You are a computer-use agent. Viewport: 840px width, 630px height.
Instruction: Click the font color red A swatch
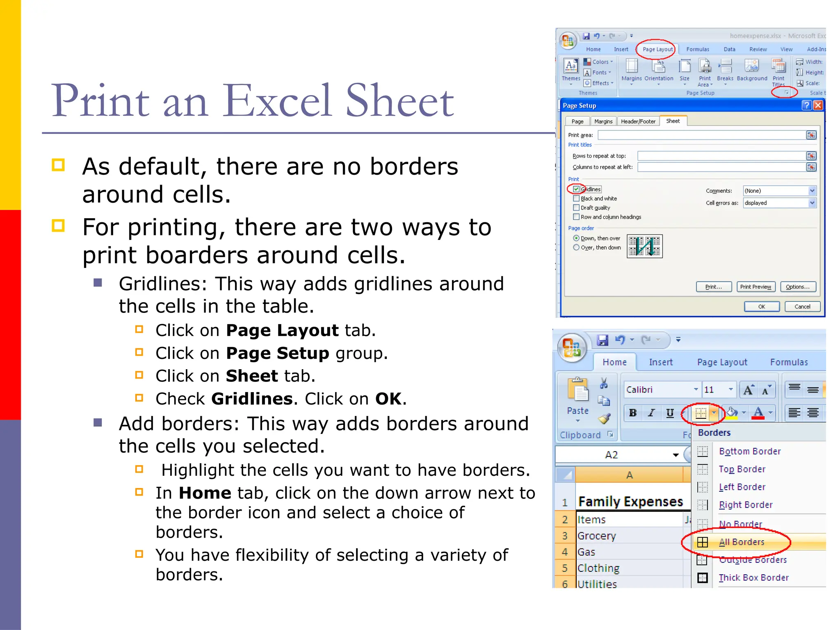coord(758,413)
